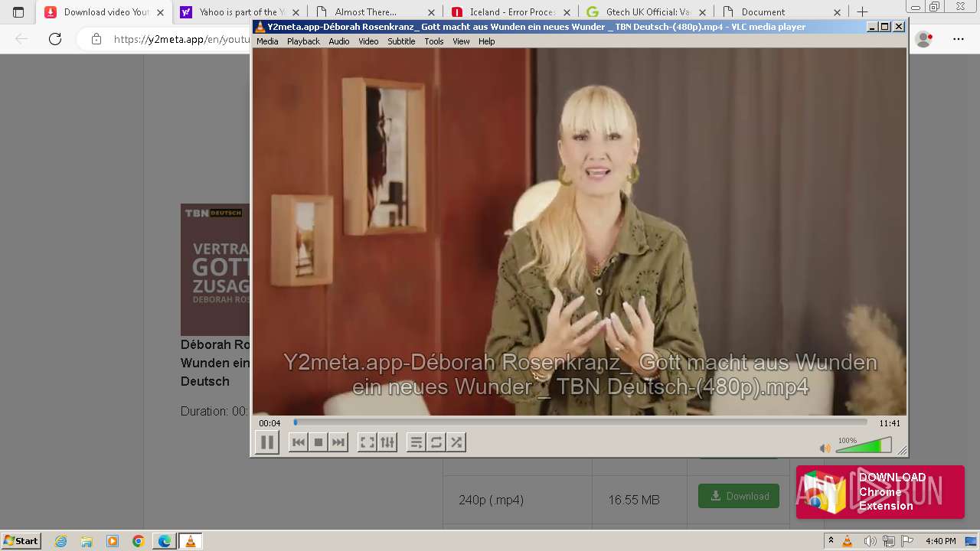Show hidden system tray icons

click(831, 541)
